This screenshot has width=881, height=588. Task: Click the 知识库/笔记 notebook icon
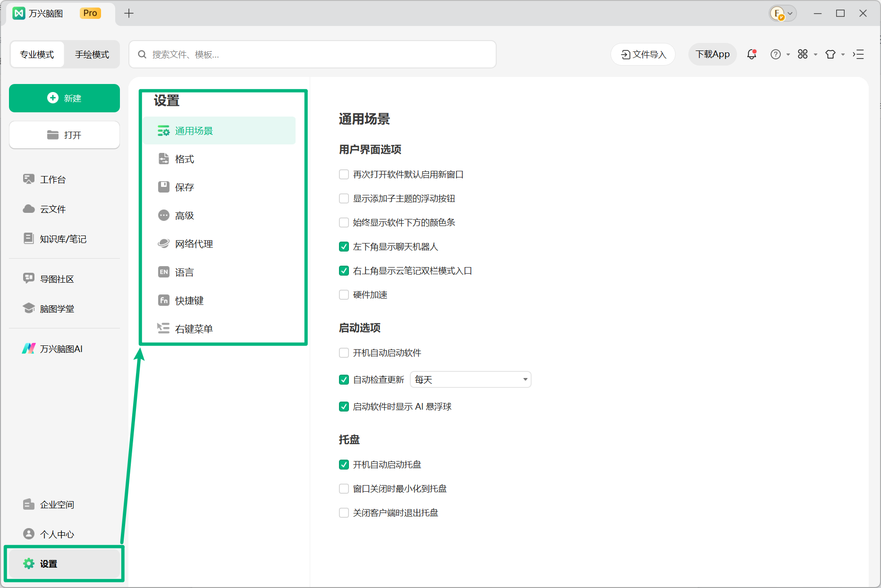click(x=29, y=238)
